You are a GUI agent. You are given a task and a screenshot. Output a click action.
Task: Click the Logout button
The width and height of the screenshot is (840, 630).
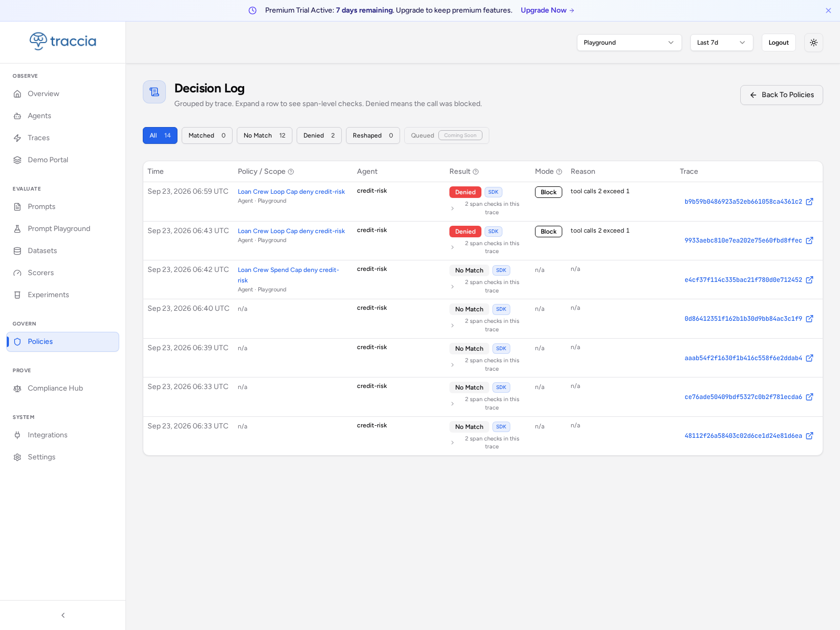pyautogui.click(x=779, y=43)
